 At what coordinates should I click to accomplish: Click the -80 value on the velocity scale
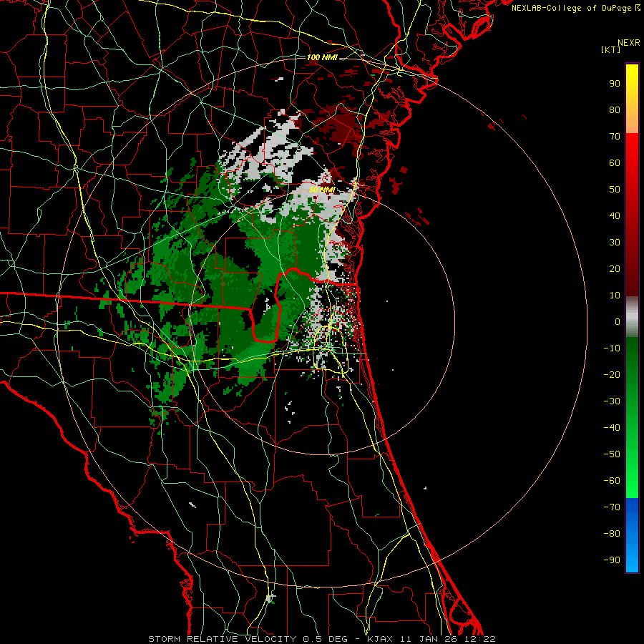click(x=612, y=534)
